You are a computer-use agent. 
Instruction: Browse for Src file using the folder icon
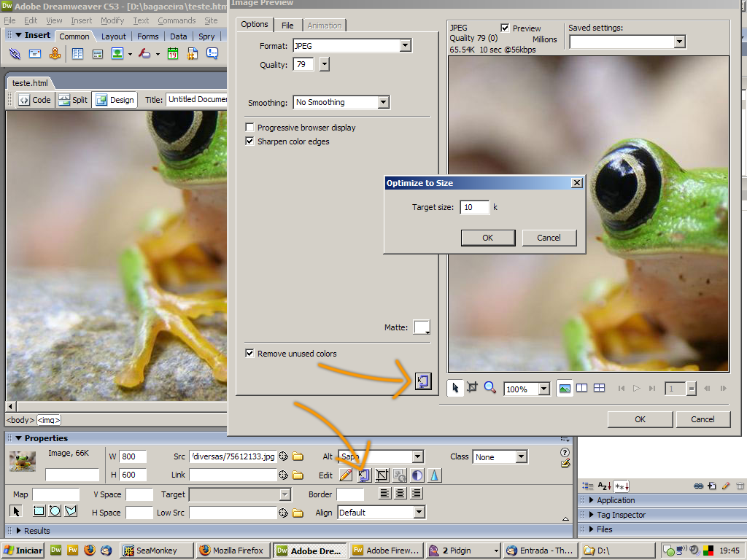pos(298,456)
